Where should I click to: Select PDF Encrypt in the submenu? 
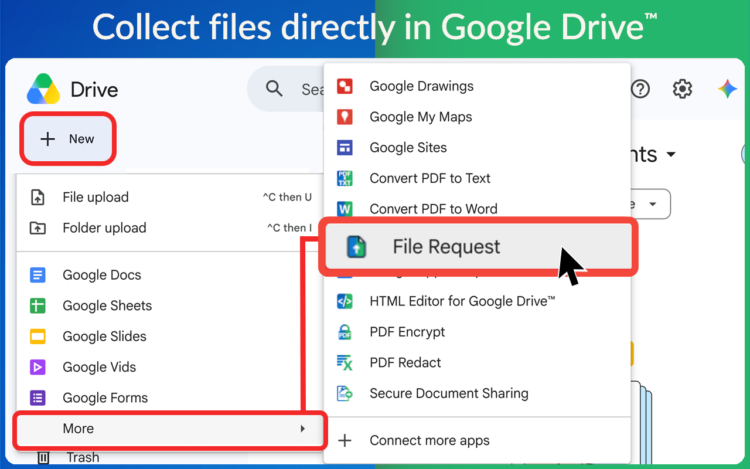pyautogui.click(x=477, y=332)
